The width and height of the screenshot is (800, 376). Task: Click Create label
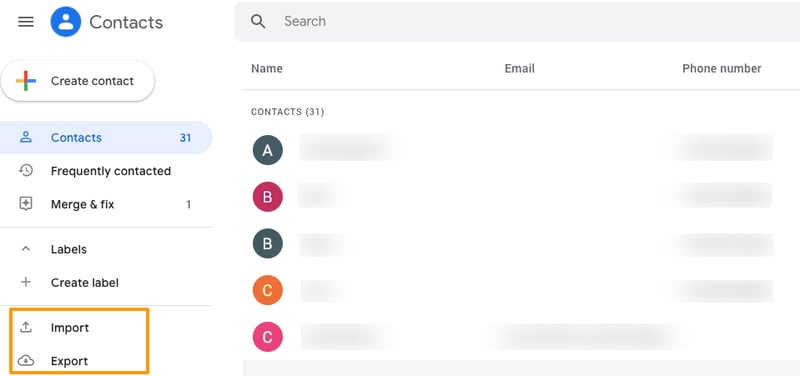click(x=85, y=283)
